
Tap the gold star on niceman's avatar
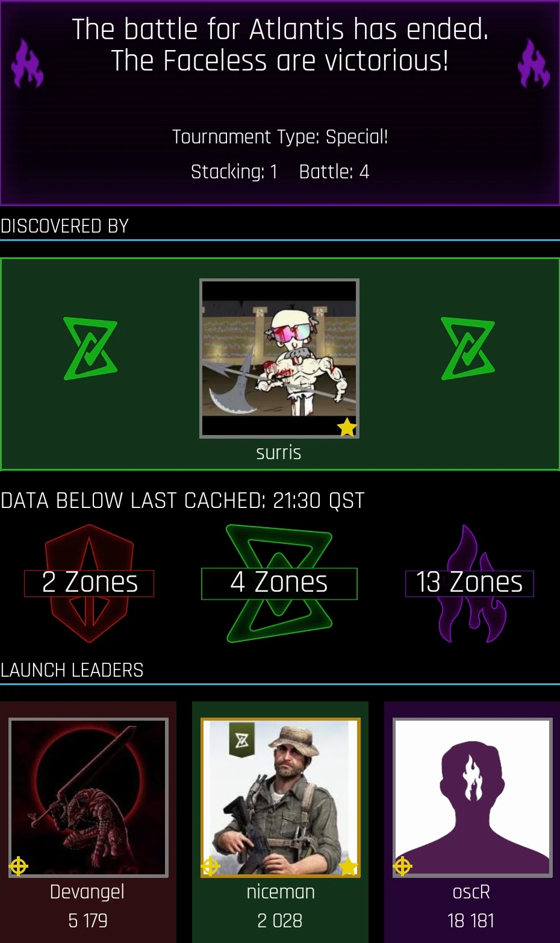(x=348, y=867)
